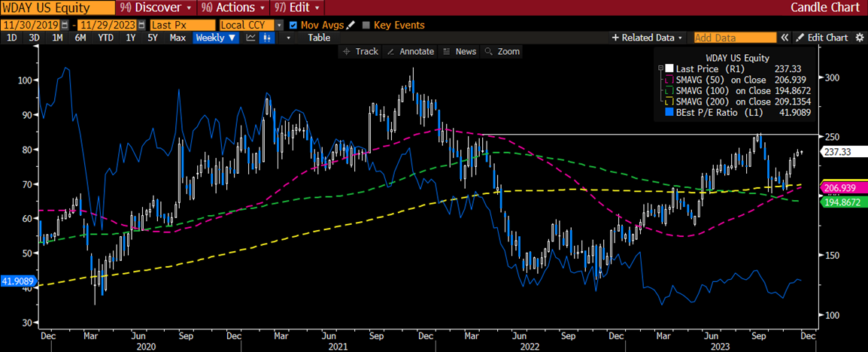Click the SMAVG (100) on Close legend row

(x=735, y=91)
